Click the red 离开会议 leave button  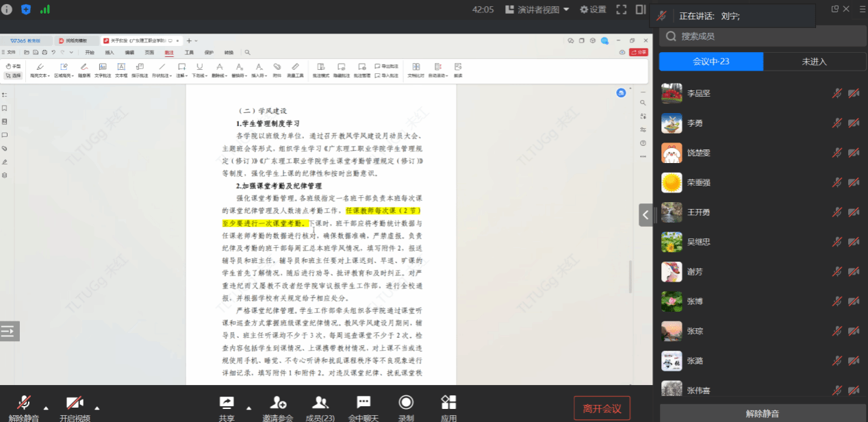(x=602, y=409)
